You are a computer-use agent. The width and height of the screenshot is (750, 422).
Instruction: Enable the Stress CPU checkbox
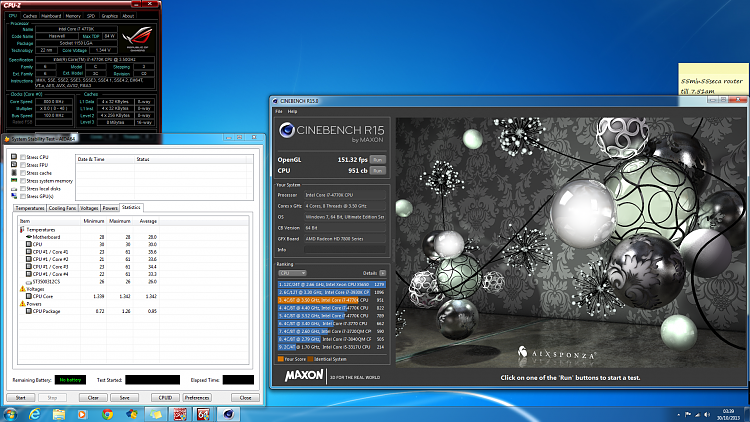[23, 157]
